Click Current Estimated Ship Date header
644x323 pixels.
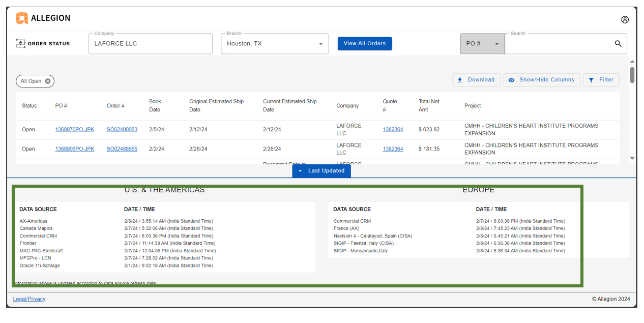click(290, 106)
